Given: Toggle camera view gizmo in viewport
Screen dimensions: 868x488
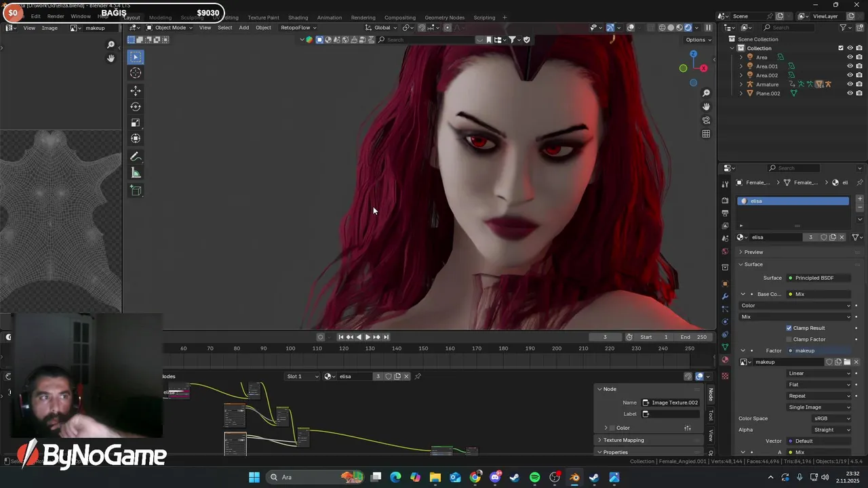Looking at the screenshot, I should tap(706, 120).
